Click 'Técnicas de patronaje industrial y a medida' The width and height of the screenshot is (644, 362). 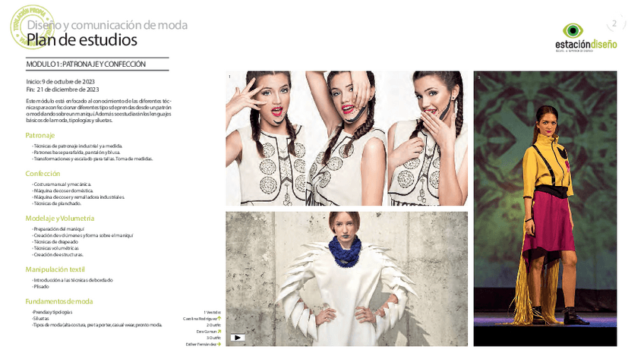click(77, 146)
